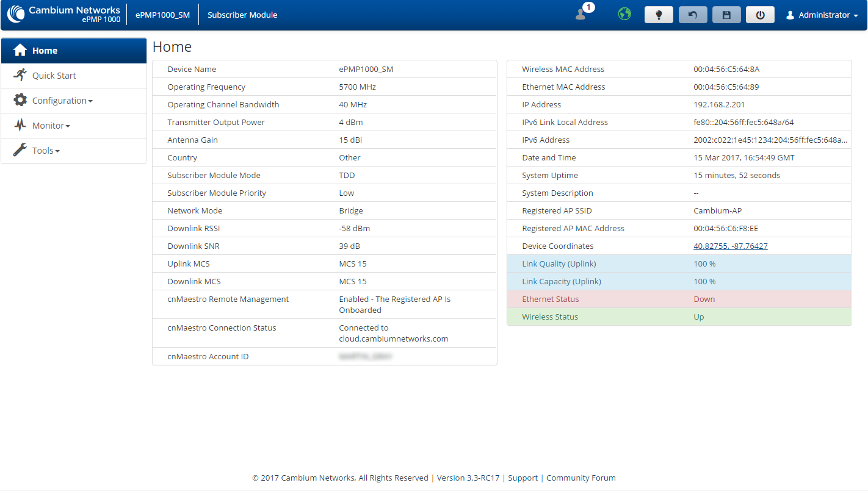The image size is (868, 491).
Task: Open the Community Forum footer link
Action: coord(580,478)
